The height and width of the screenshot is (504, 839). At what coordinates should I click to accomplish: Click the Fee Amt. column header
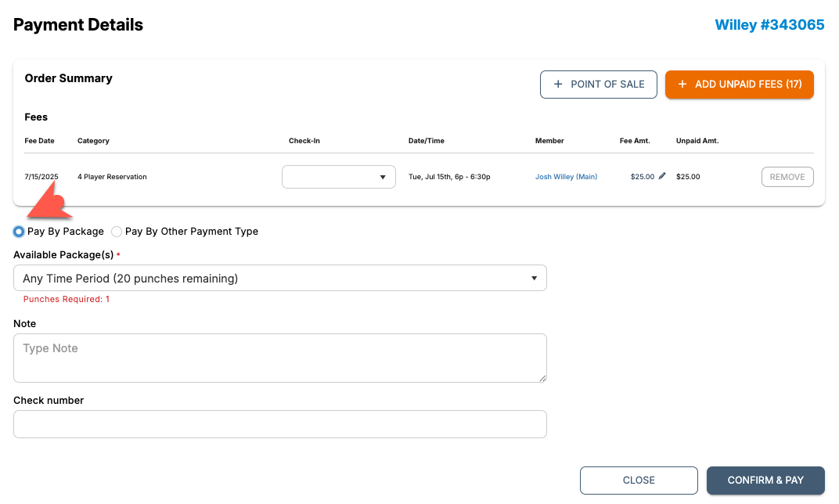pos(635,141)
